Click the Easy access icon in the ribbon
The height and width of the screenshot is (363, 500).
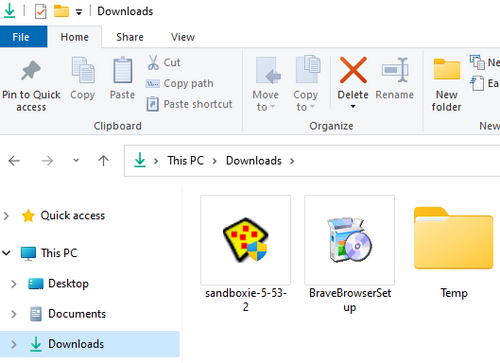pyautogui.click(x=477, y=83)
